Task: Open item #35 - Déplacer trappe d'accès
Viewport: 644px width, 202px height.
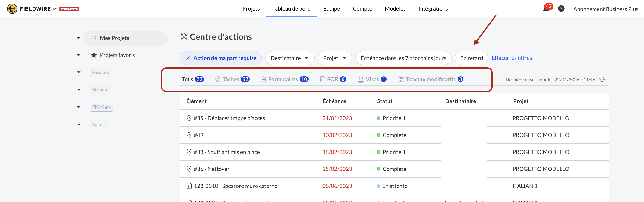Action: point(229,118)
